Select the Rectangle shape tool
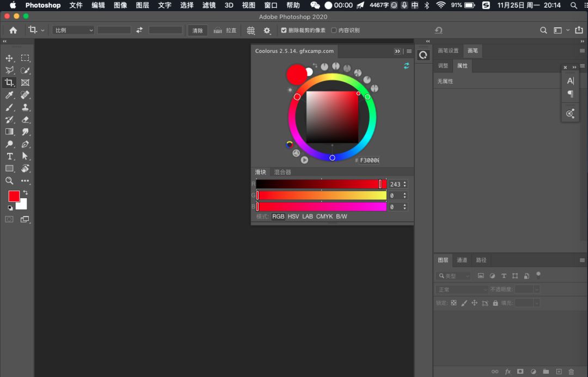The width and height of the screenshot is (588, 377). [9, 168]
